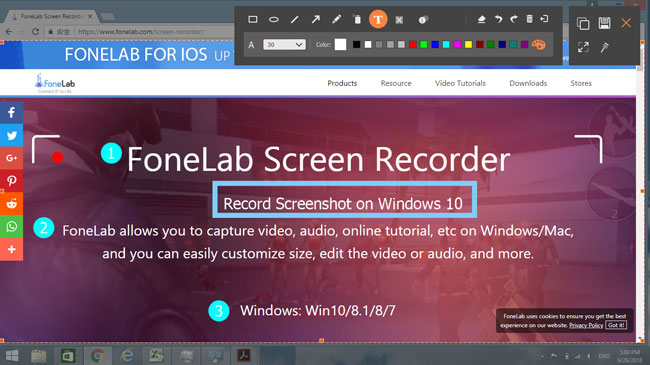The height and width of the screenshot is (365, 650).
Task: Share on Reddit
Action: click(x=11, y=204)
